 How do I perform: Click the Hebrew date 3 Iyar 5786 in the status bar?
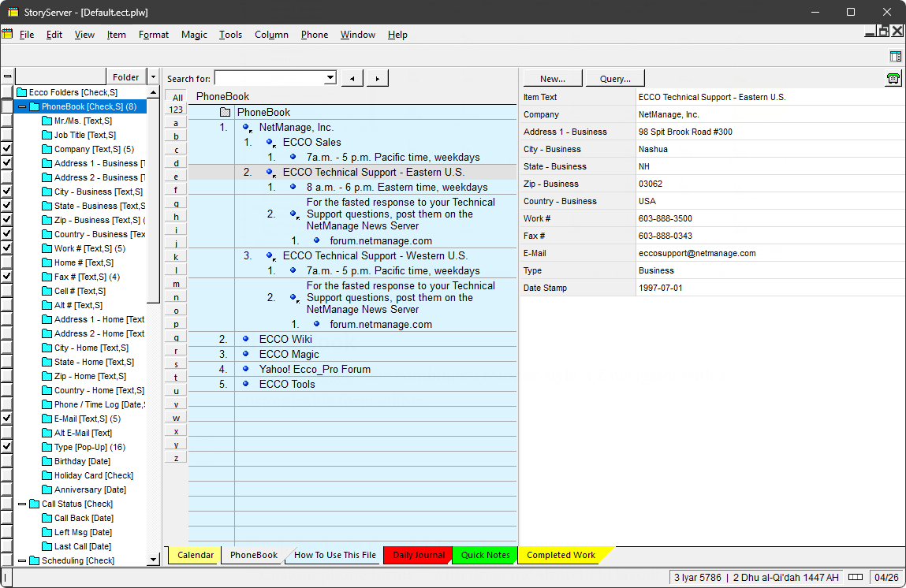pos(697,577)
